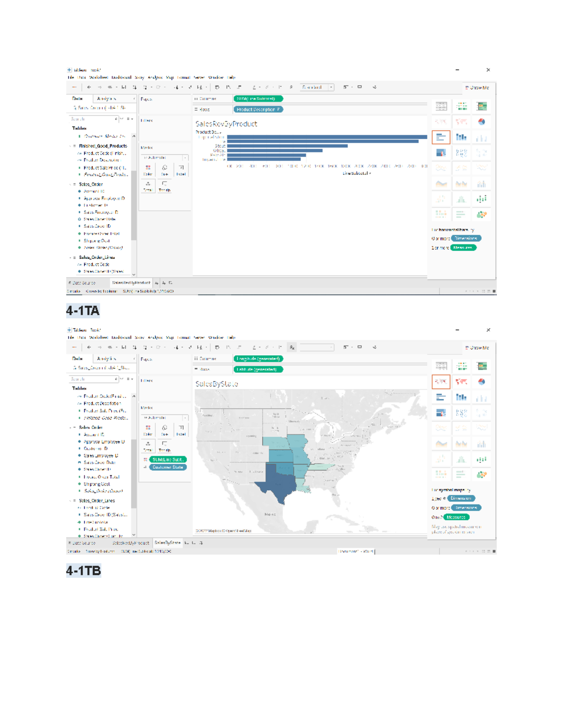This screenshot has width=563, height=728.
Task: Click Tooltip mark button in SalesRevByProduct window
Action: pos(164,186)
